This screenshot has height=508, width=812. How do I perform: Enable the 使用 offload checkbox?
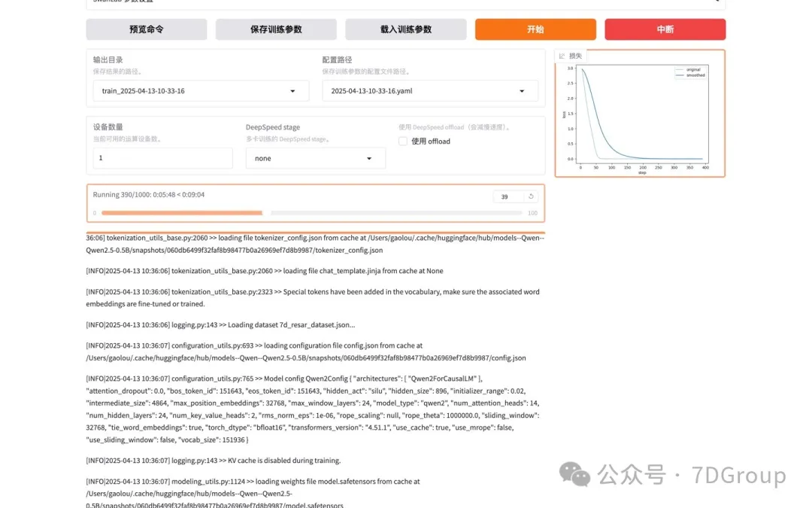[x=403, y=141]
